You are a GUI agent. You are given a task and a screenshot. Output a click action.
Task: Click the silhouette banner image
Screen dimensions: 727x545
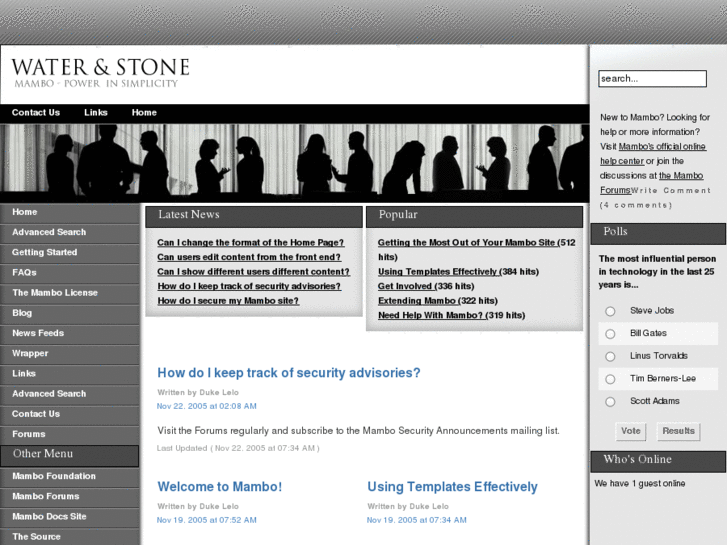click(x=294, y=162)
